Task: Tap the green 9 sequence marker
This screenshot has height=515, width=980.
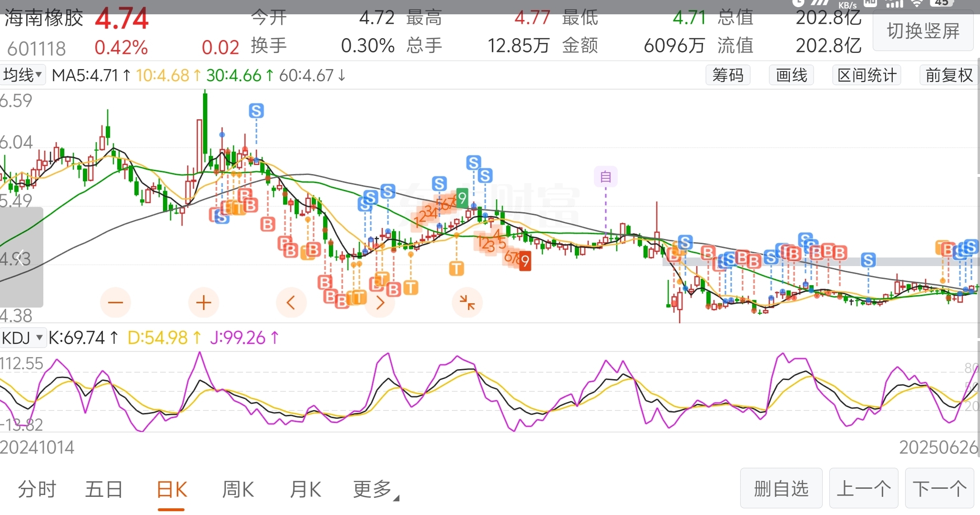Action: point(461,197)
